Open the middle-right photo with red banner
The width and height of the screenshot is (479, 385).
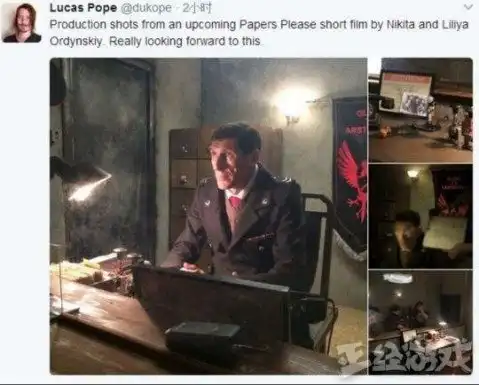421,216
